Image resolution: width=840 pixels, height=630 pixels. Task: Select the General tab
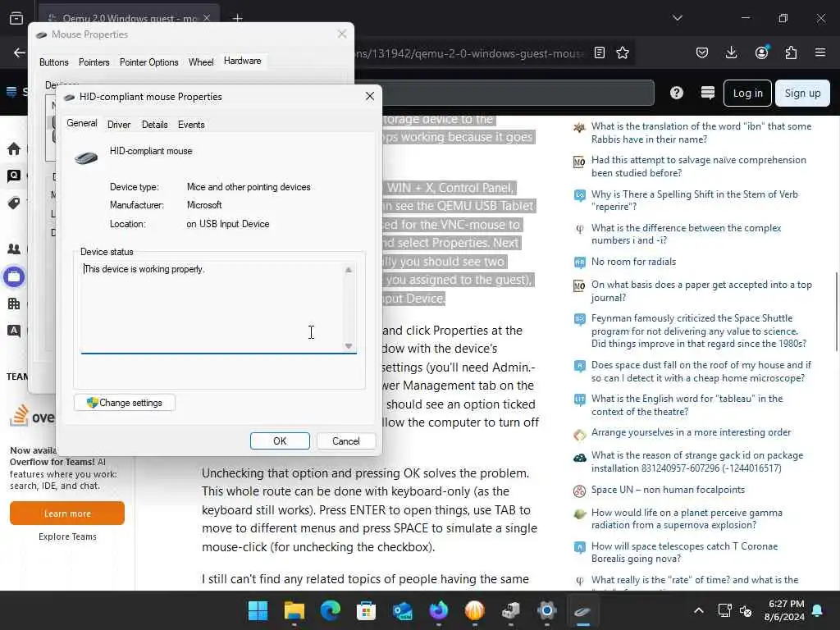pyautogui.click(x=82, y=123)
